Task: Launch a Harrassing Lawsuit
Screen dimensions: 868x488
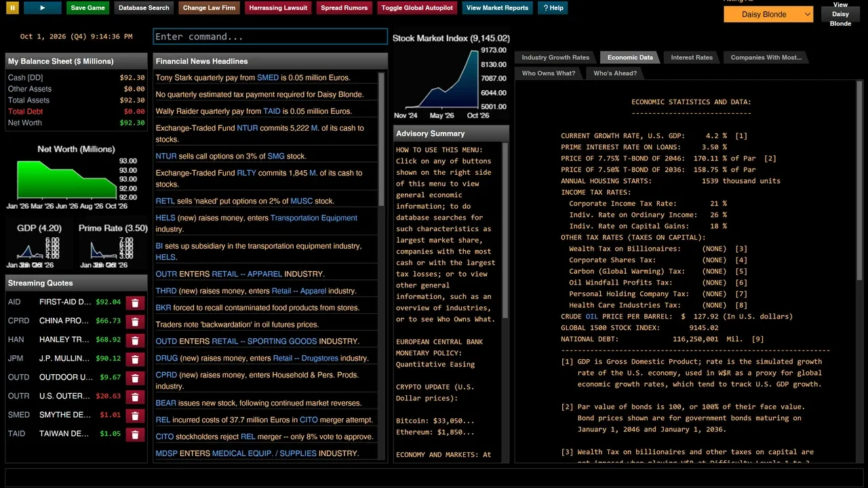Action: 278,8
